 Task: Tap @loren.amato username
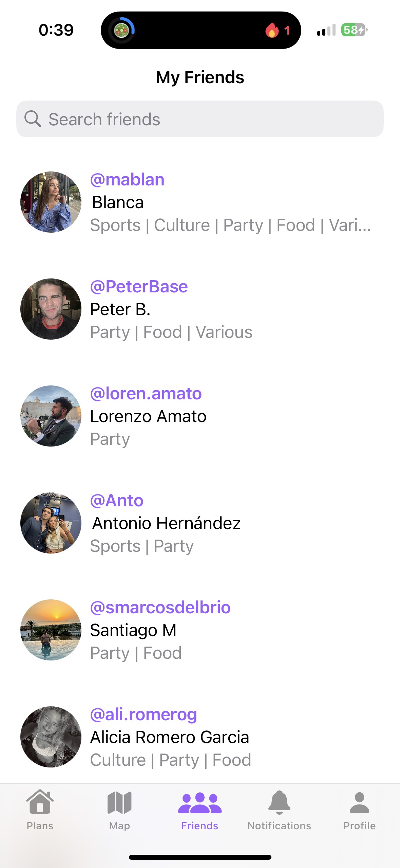pyautogui.click(x=146, y=394)
